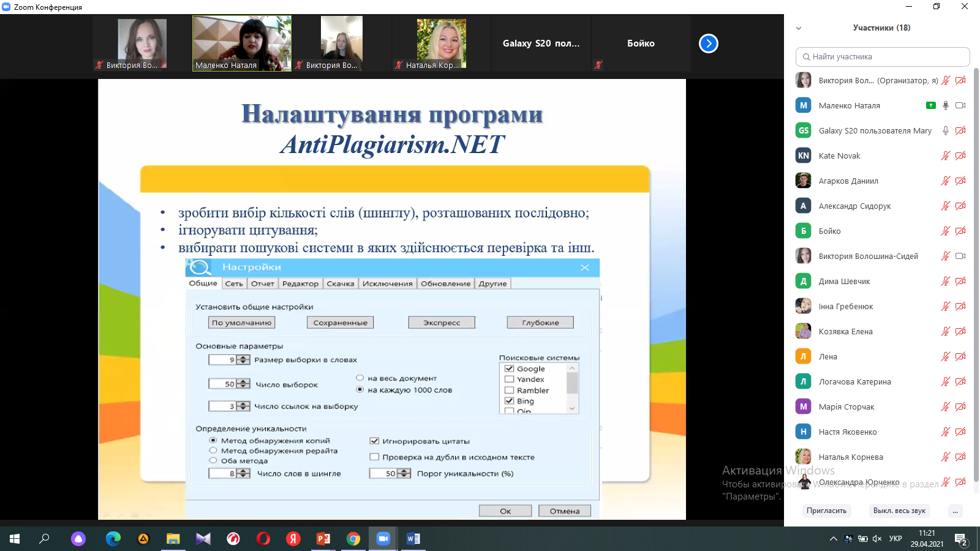Viewport: 980px width, 551px height.
Task: Click the 'Найти участника' search field
Action: tap(883, 57)
